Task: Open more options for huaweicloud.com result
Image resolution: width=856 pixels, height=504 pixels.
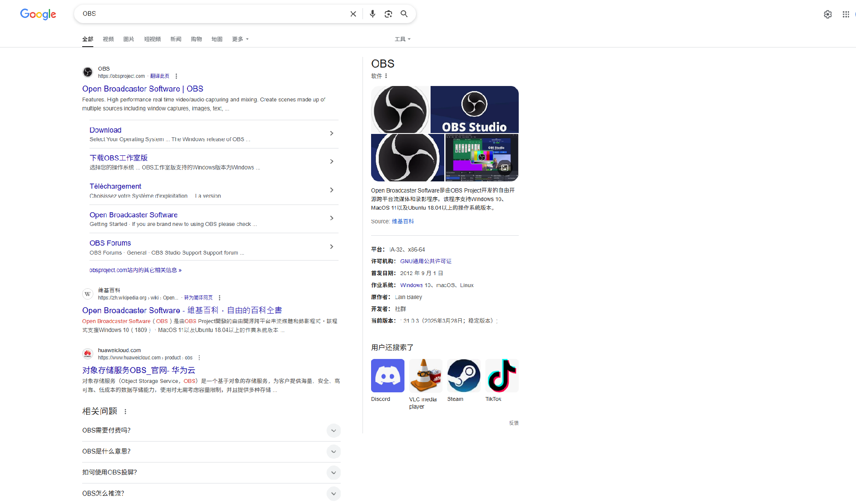Action: tap(199, 358)
